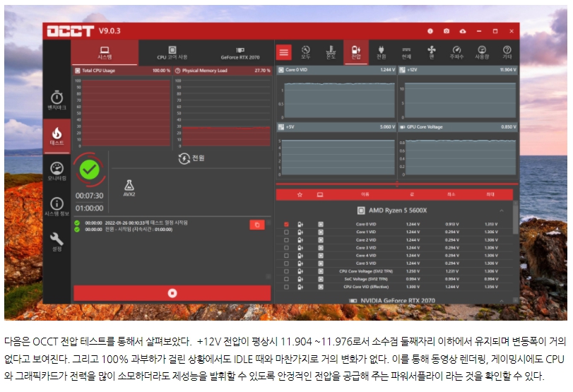
Task: Click the AVX2 flask icon
Action: pos(129,188)
